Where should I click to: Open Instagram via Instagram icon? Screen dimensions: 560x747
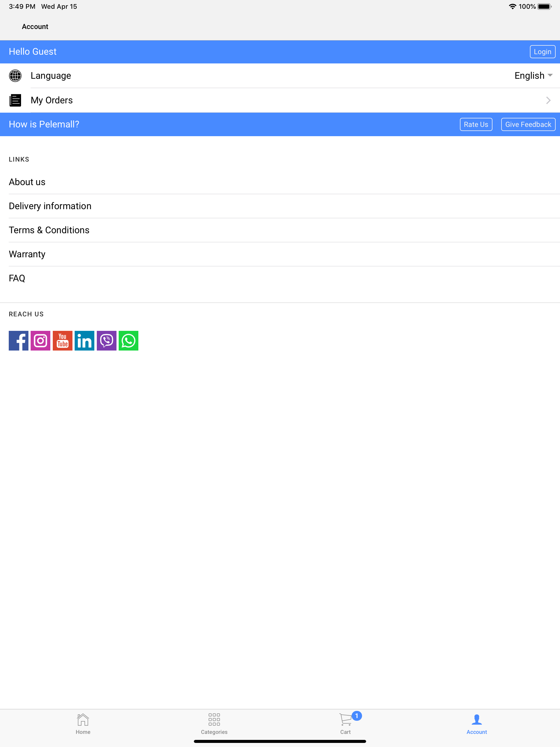pos(40,340)
